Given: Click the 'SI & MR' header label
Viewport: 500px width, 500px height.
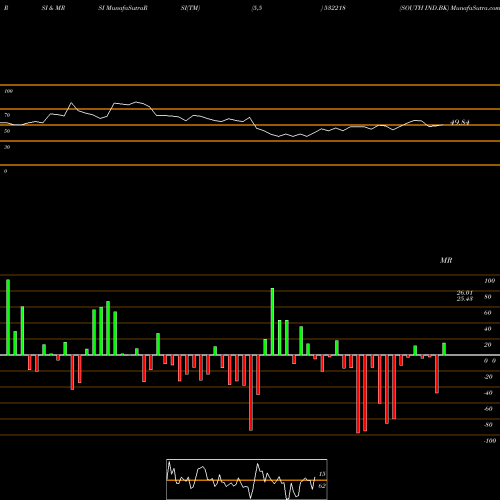Looking at the screenshot, I should tap(53, 8).
